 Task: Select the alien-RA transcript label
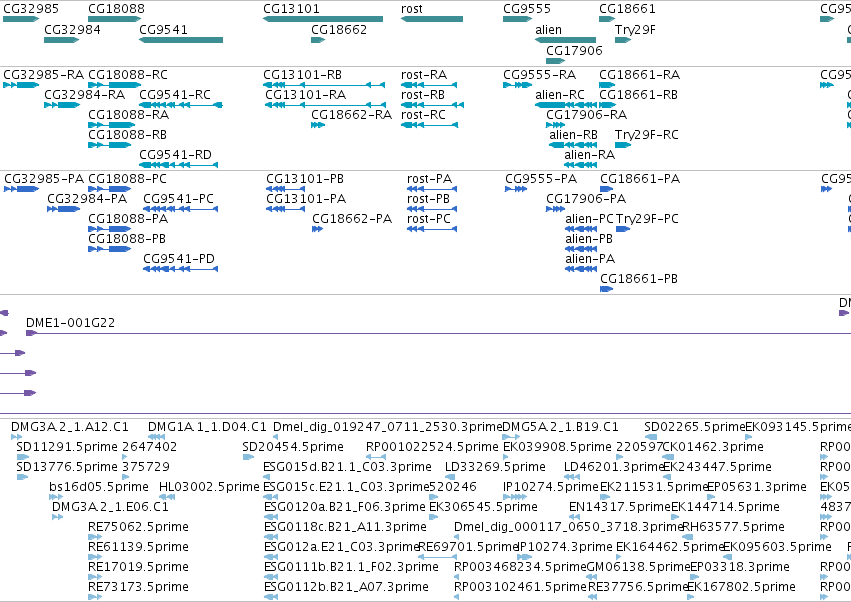click(589, 155)
